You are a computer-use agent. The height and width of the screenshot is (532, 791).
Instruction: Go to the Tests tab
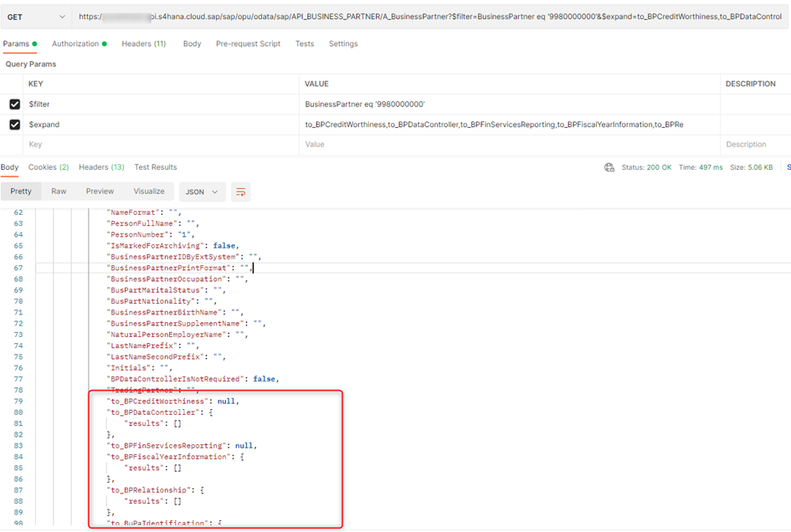coord(305,43)
